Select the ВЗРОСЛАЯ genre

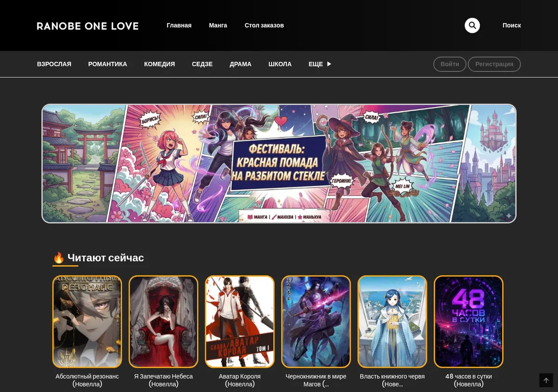click(x=54, y=64)
